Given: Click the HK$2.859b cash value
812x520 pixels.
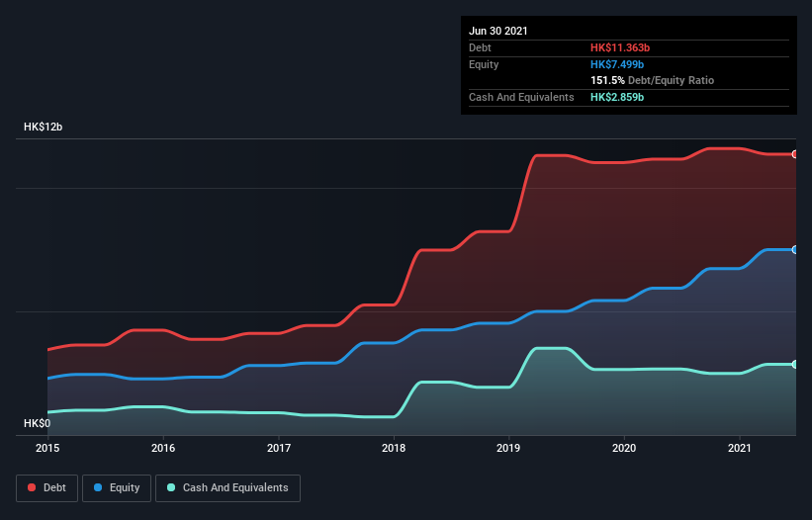Looking at the screenshot, I should tap(617, 97).
